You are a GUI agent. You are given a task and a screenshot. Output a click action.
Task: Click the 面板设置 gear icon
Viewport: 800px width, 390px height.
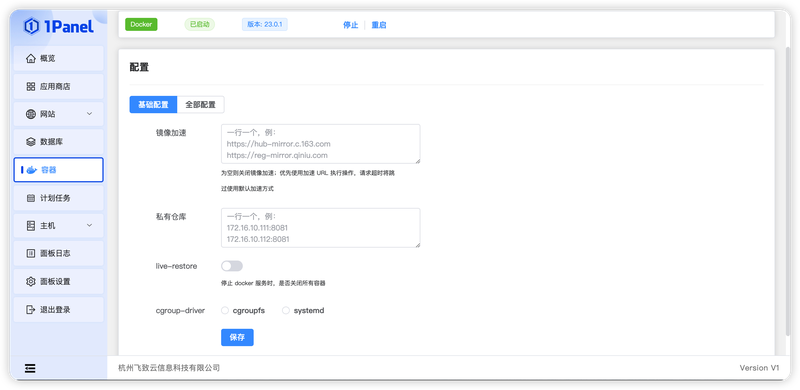point(31,281)
